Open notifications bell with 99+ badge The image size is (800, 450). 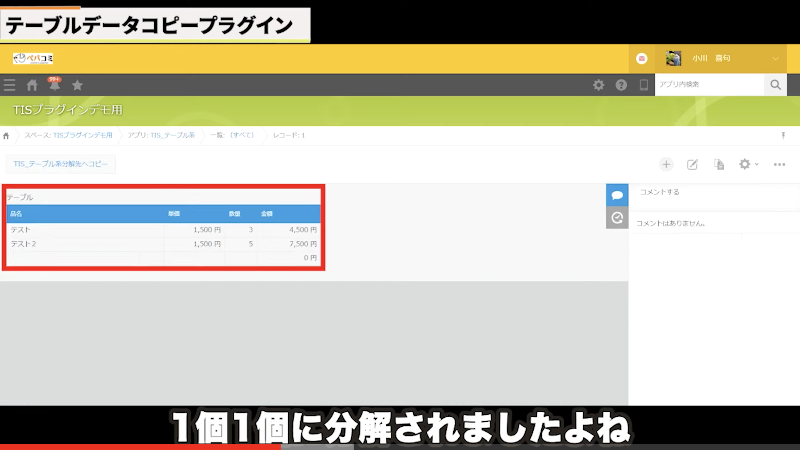[x=54, y=86]
